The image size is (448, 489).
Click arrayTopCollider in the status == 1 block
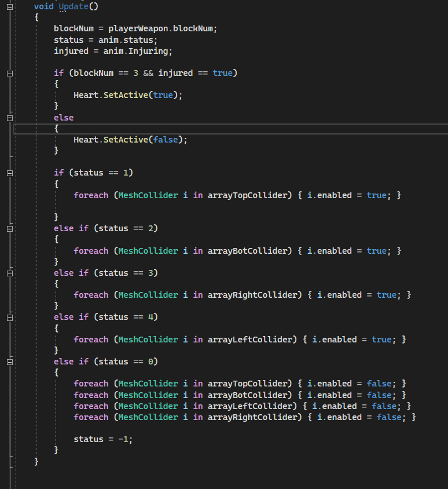247,195
